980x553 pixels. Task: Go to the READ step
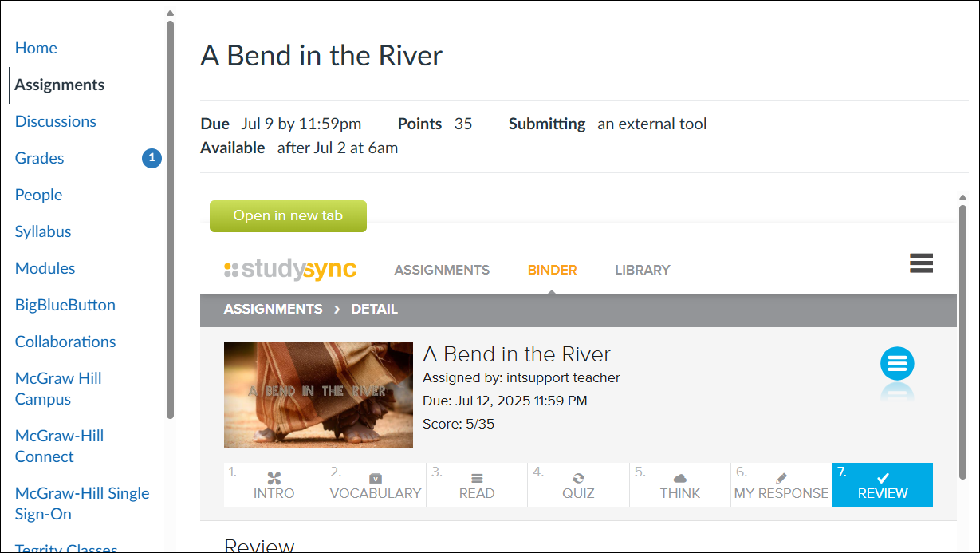476,484
